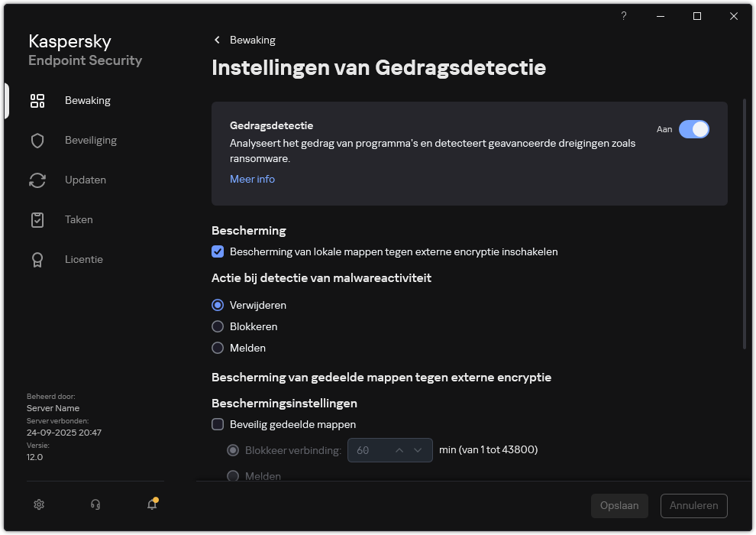Enable Beveilig gedeelde mappen
756x535 pixels.
(218, 424)
